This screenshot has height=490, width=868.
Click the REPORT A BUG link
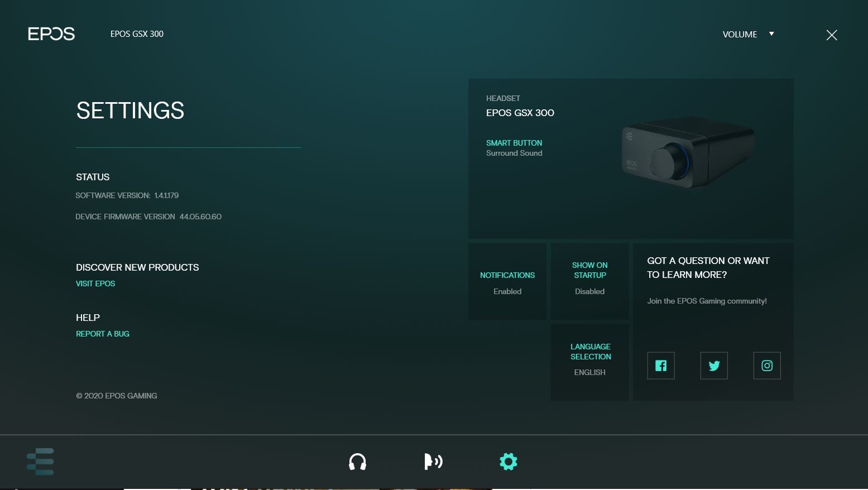(103, 334)
